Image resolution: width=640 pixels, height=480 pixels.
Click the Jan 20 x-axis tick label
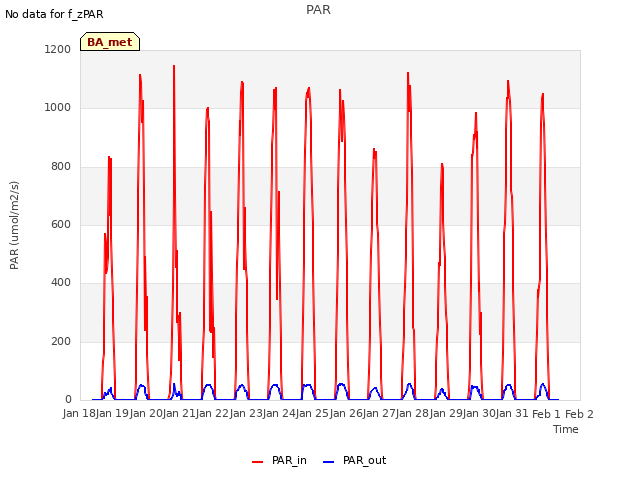tap(146, 414)
